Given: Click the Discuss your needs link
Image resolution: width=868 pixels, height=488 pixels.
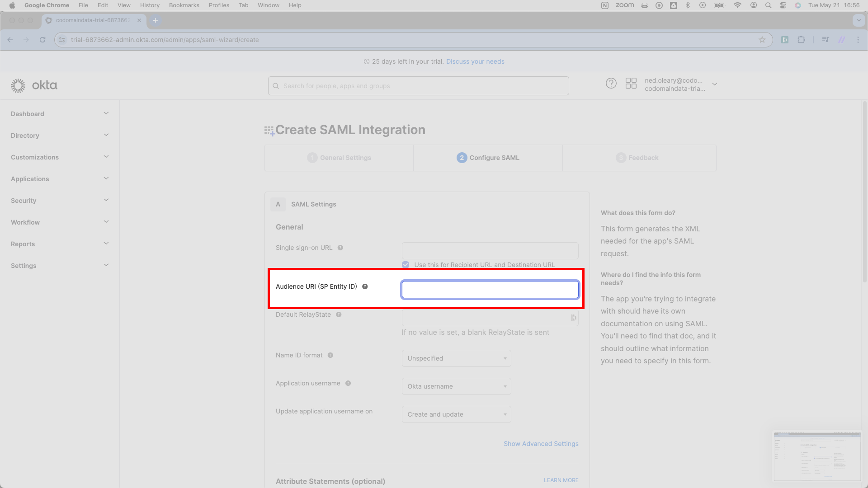Looking at the screenshot, I should point(475,61).
